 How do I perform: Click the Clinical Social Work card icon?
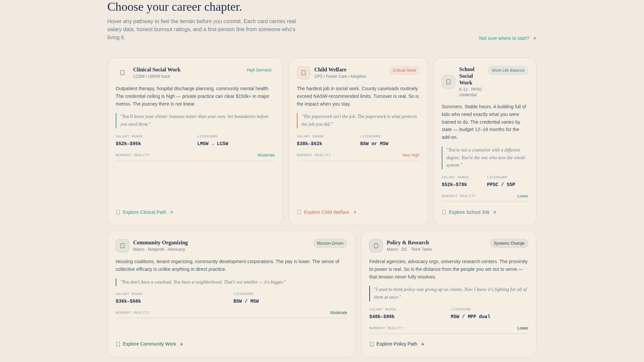[122, 73]
